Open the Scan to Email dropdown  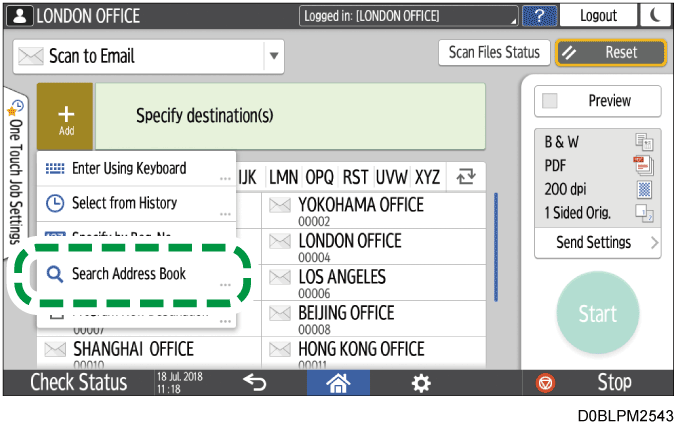coord(274,55)
